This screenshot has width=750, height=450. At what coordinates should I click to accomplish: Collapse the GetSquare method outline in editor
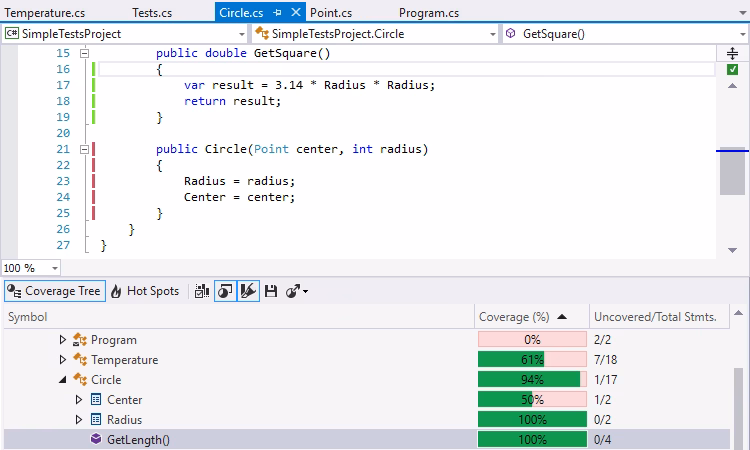point(85,53)
